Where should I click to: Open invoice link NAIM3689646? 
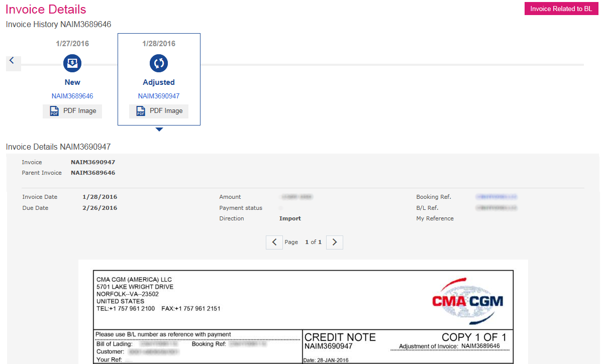72,96
